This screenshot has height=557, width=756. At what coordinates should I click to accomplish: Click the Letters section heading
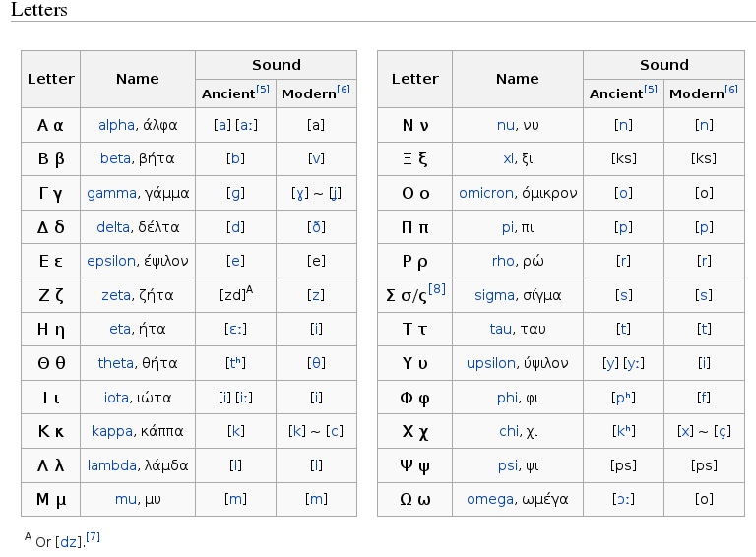click(x=39, y=10)
